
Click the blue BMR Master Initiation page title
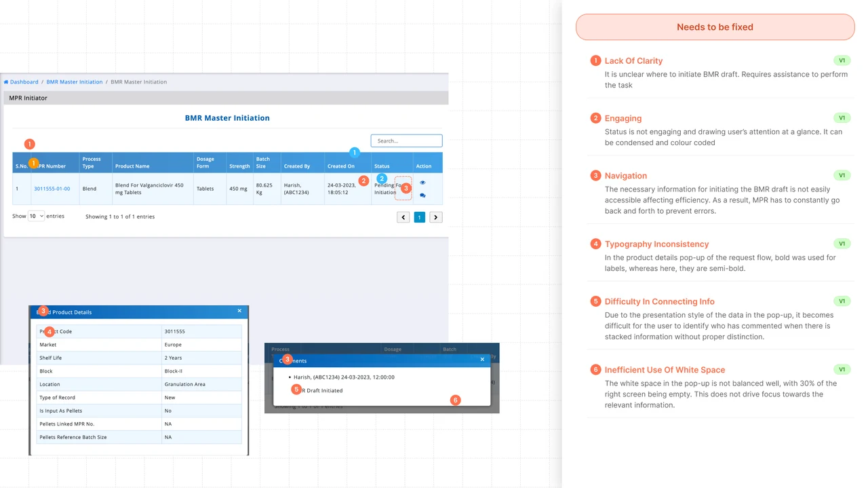(x=227, y=118)
